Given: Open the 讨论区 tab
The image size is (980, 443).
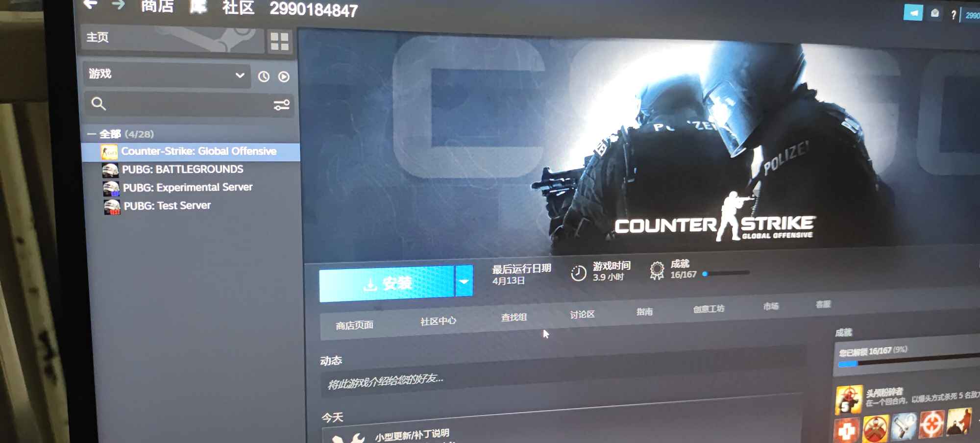Looking at the screenshot, I should click(582, 314).
